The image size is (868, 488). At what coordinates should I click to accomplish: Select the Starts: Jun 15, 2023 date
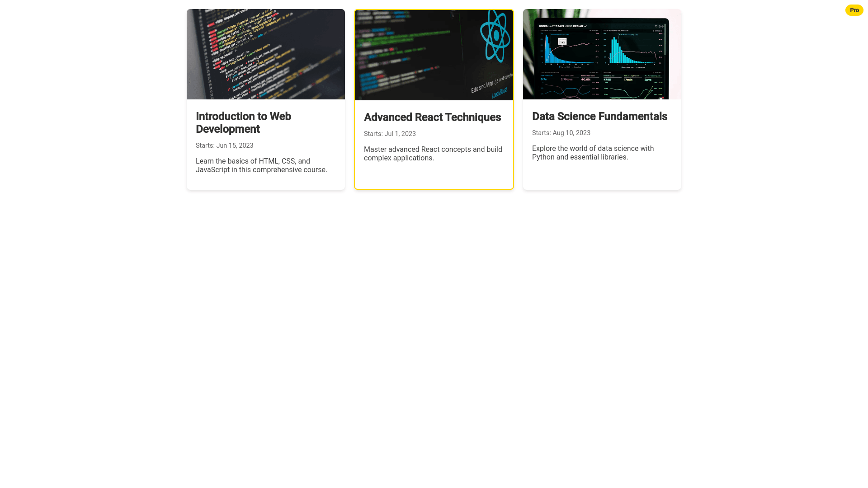[x=224, y=145]
